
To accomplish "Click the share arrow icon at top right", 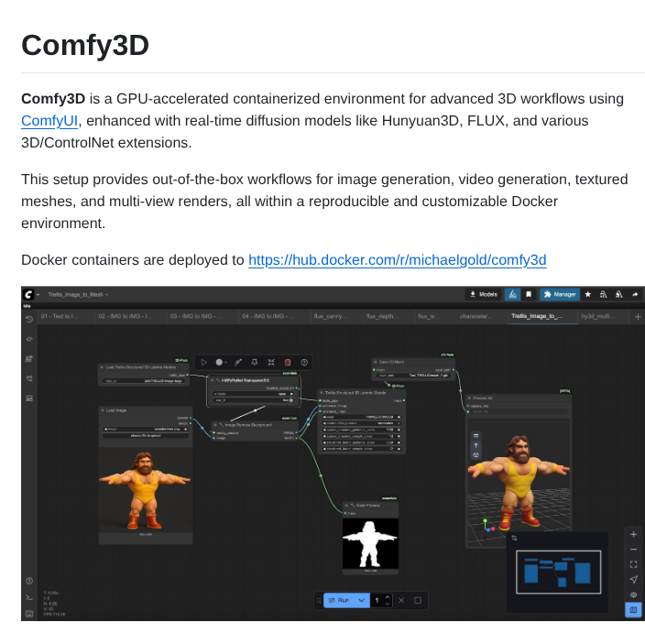I will click(635, 294).
